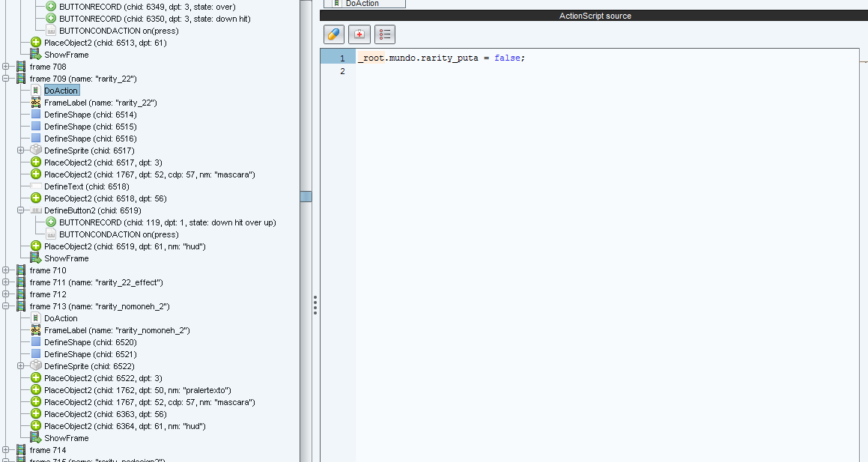Click the panel splitter grip dots

click(x=315, y=305)
